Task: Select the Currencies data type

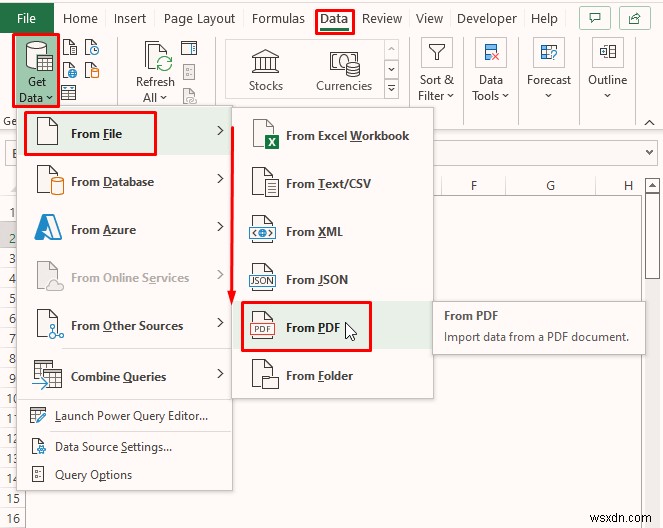Action: pos(344,71)
